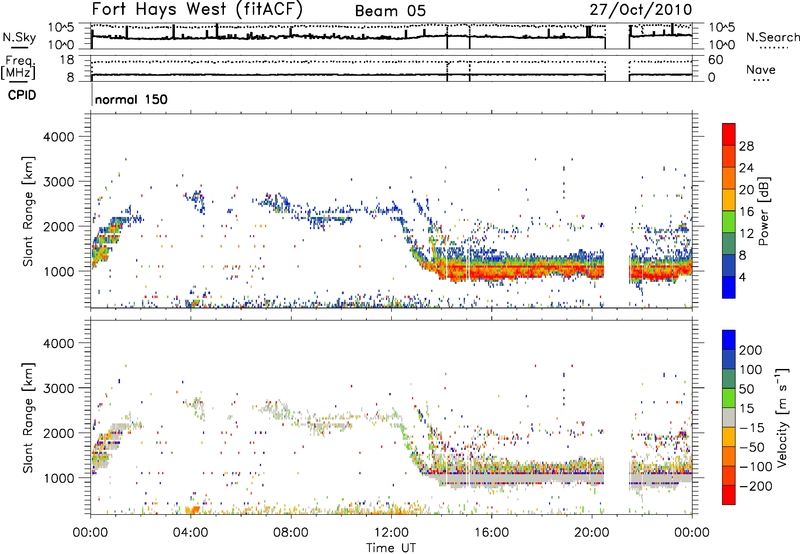
Task: Click the 28 tick on Power colorbar
Action: 746,146
